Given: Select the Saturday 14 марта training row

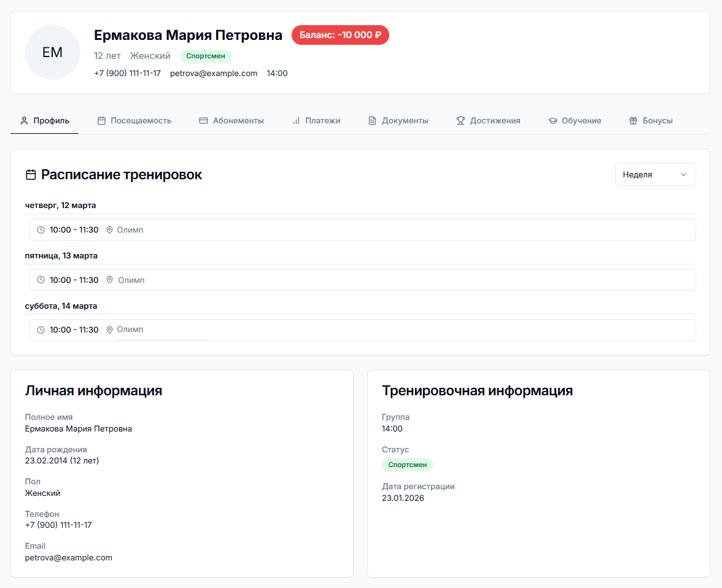Looking at the screenshot, I should tap(362, 330).
